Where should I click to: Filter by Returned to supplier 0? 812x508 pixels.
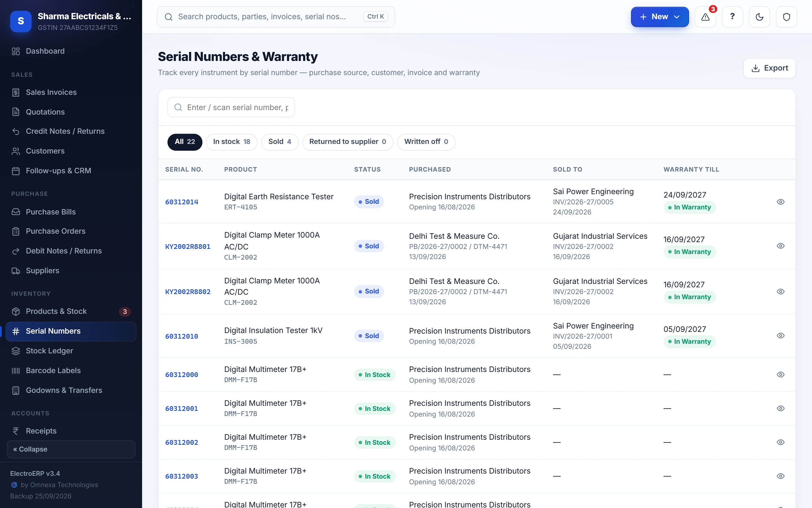point(348,142)
